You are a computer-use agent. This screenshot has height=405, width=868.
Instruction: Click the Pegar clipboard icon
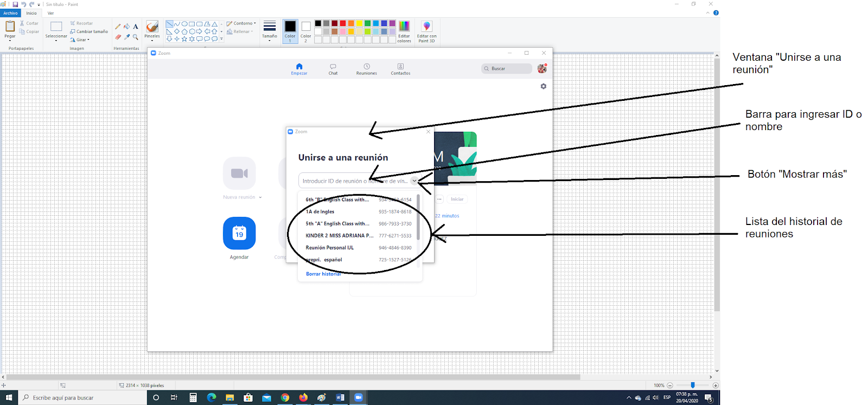pos(10,26)
